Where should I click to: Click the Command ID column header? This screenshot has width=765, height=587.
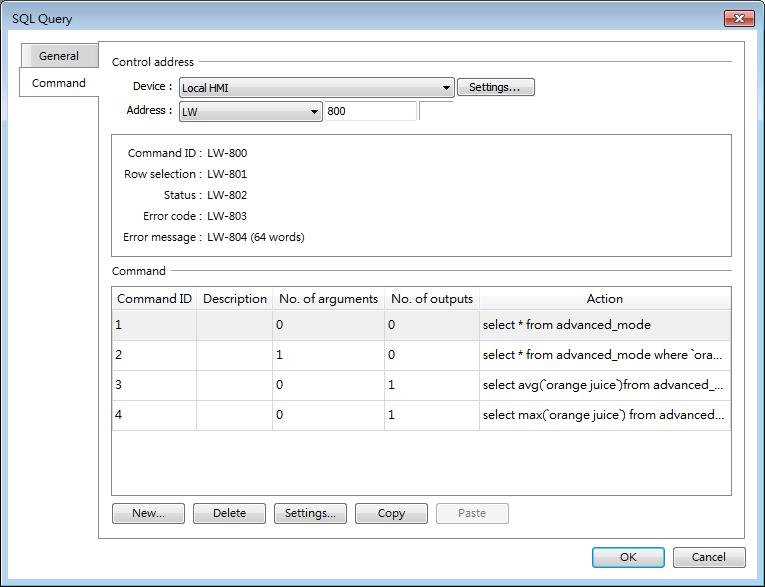click(154, 299)
